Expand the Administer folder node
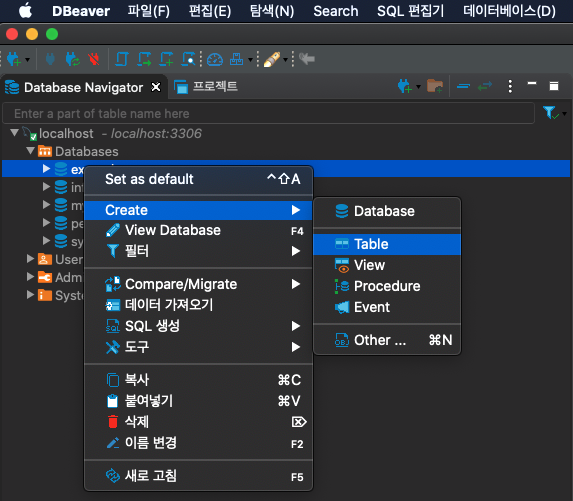Viewport: 573px width, 501px height. 30,277
